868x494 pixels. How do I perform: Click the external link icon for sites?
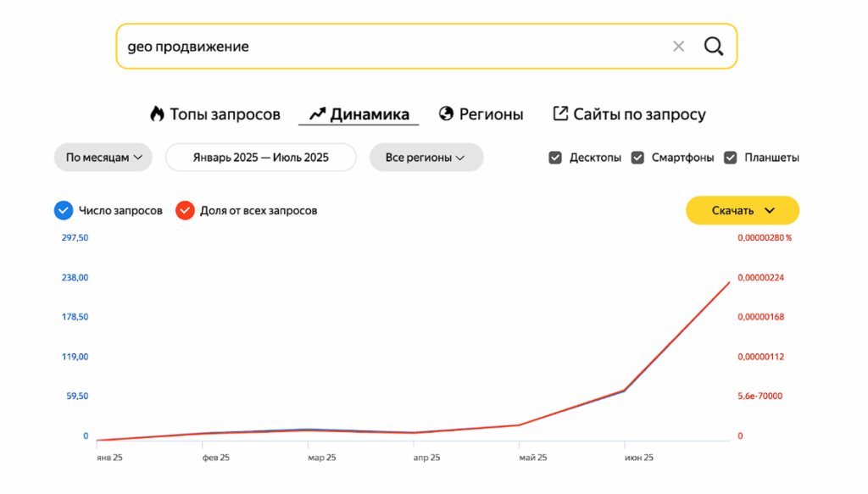point(560,114)
